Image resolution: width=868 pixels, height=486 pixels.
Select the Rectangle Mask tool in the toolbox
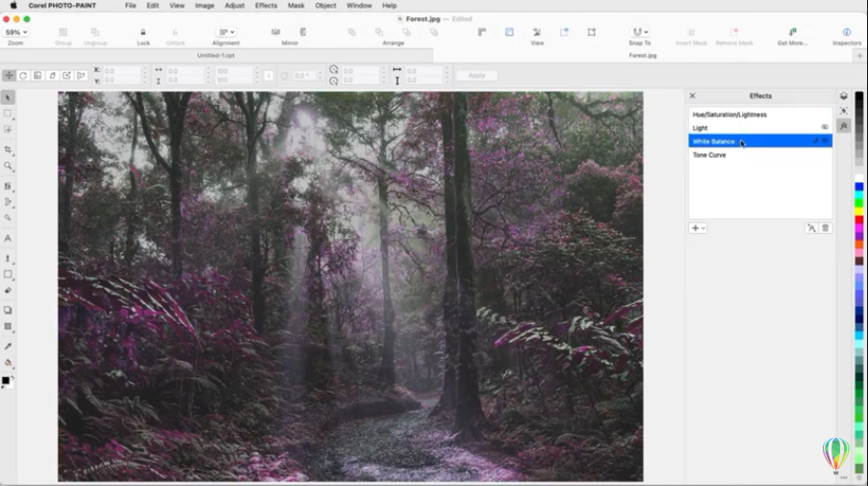[x=8, y=114]
